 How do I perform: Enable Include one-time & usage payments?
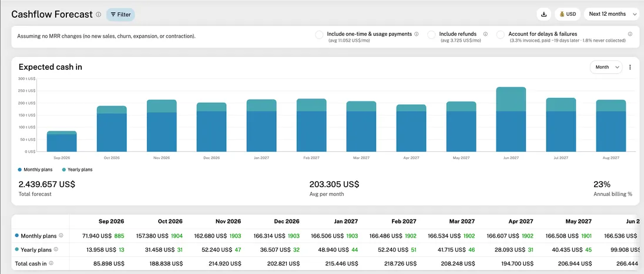tap(319, 35)
